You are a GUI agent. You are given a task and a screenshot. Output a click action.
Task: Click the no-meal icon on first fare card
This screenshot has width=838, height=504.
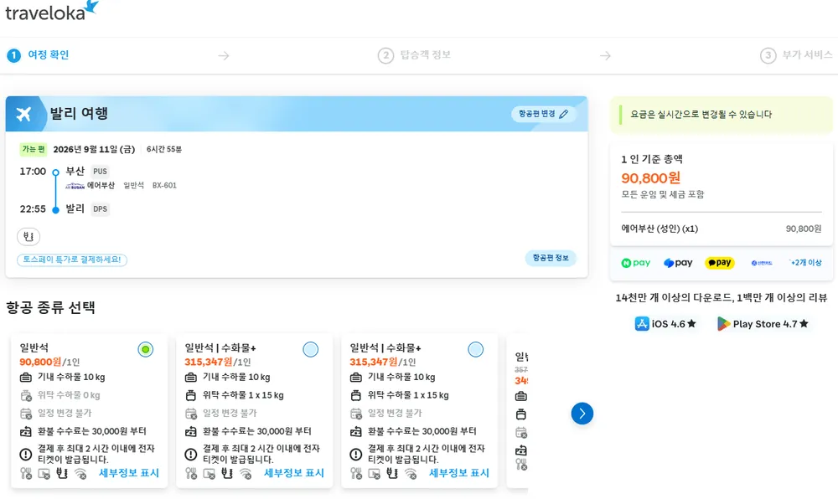26,473
